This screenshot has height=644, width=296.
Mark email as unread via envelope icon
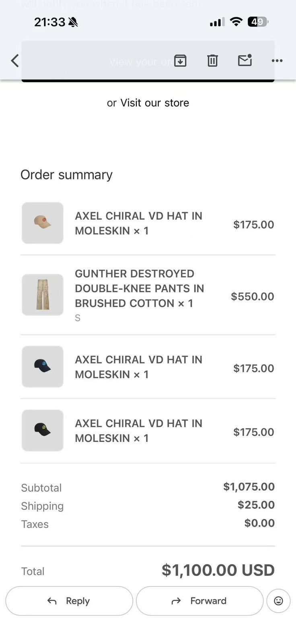coord(245,60)
